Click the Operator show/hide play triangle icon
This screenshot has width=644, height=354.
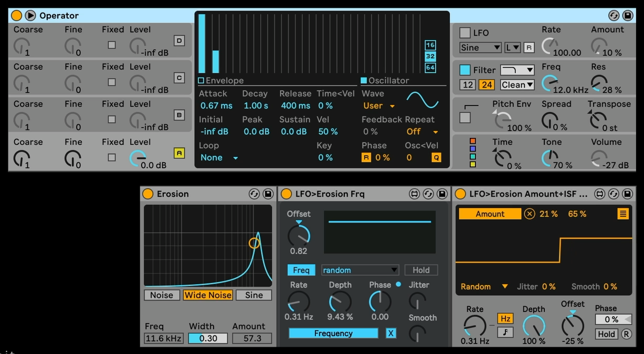tap(30, 16)
